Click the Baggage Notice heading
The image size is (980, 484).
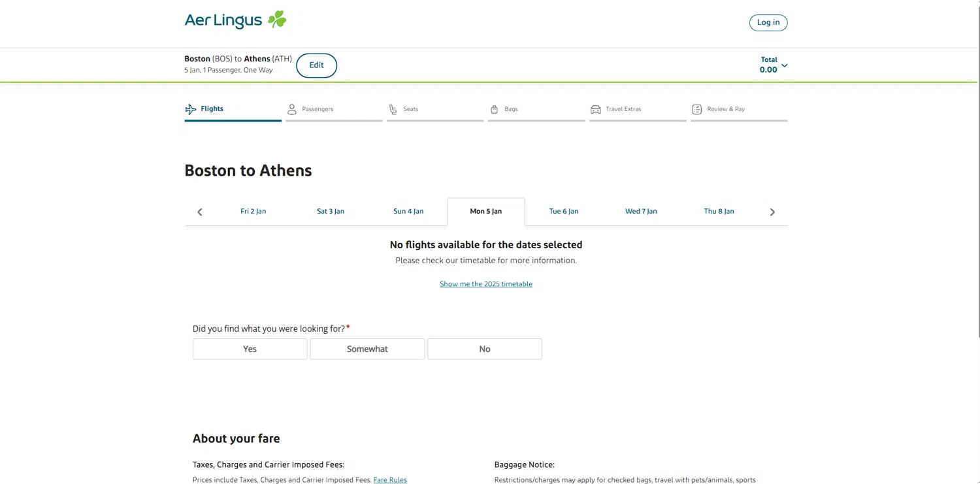pyautogui.click(x=525, y=465)
